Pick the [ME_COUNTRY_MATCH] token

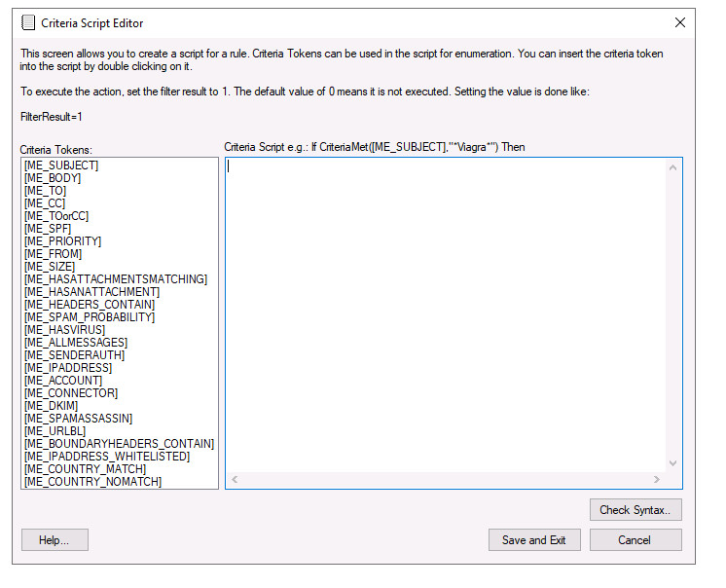pos(88,469)
